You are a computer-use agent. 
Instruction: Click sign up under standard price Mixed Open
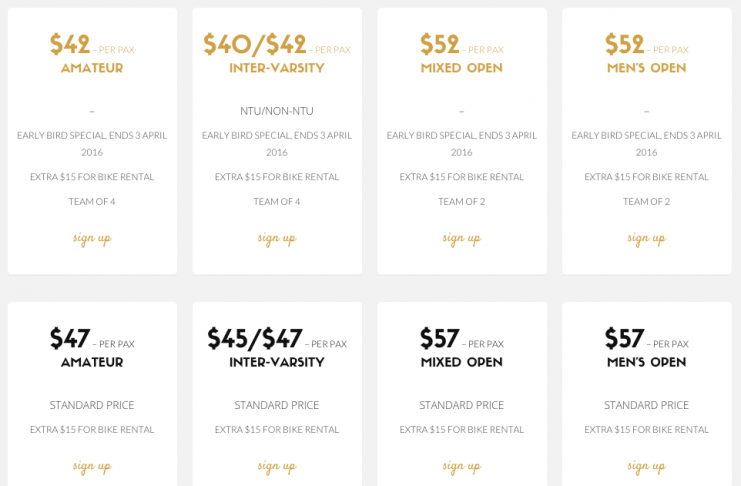tap(462, 466)
